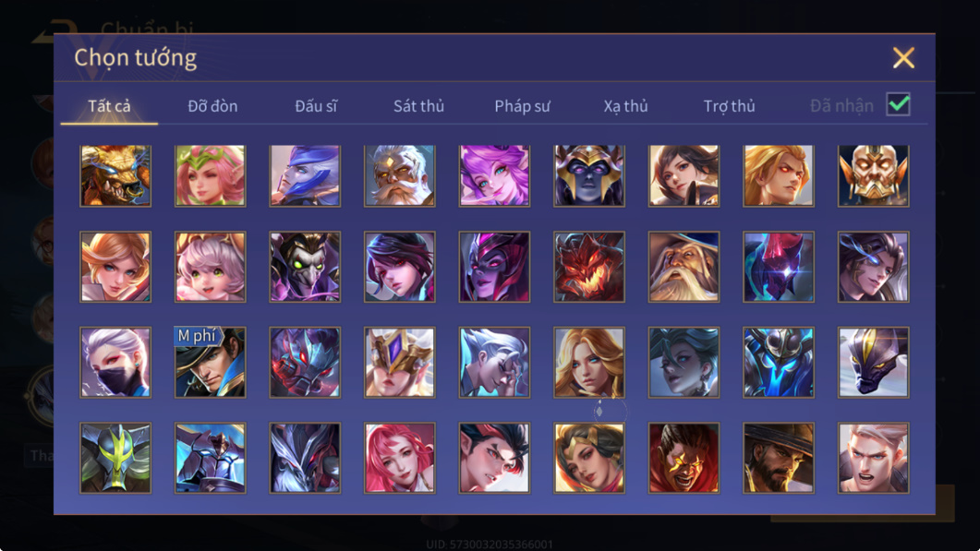Show the 'Xạ thủ' category

tap(625, 106)
